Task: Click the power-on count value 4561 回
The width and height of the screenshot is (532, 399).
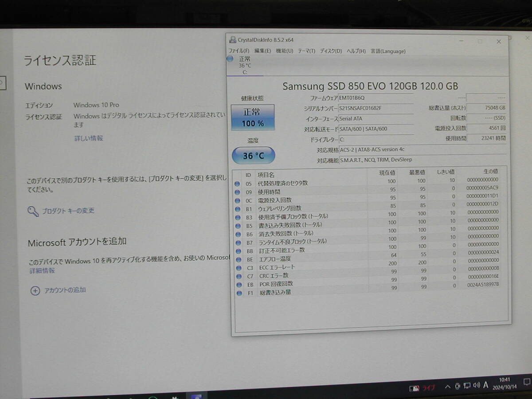Action: pyautogui.click(x=486, y=128)
